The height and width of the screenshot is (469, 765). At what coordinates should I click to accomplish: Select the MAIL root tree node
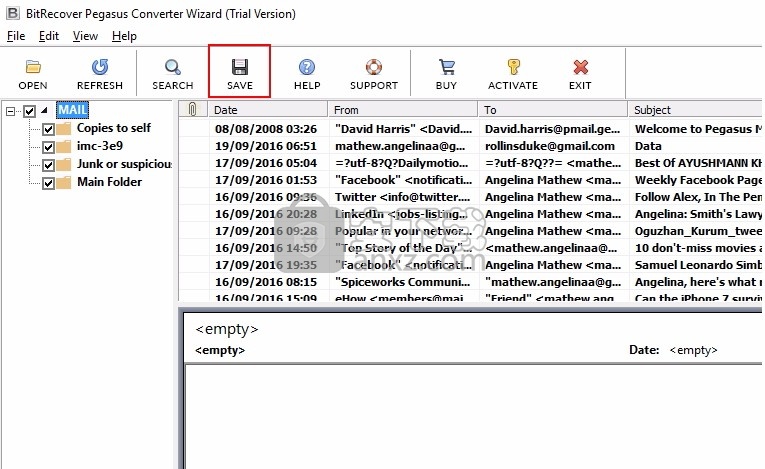tap(73, 110)
